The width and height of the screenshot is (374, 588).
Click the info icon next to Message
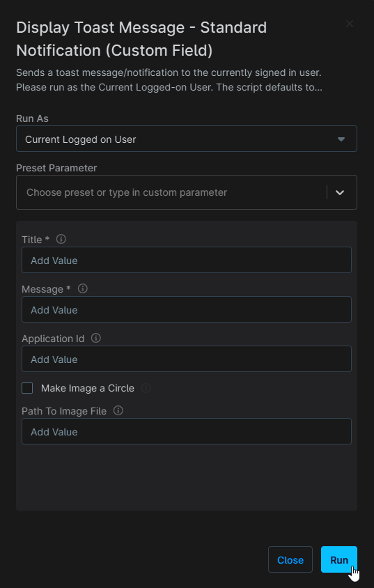[82, 288]
